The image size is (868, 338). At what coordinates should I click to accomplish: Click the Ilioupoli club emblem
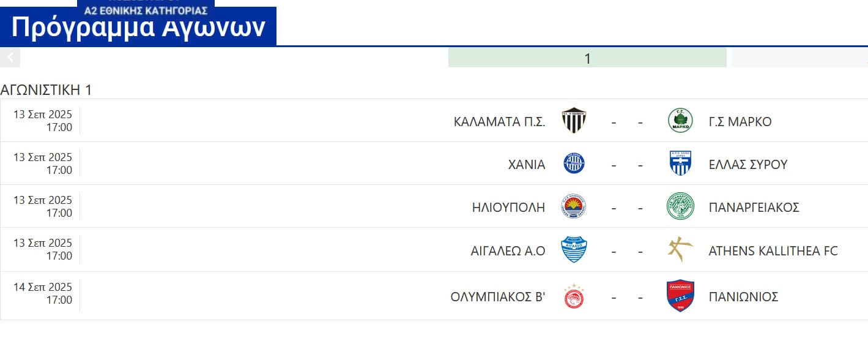(x=574, y=206)
